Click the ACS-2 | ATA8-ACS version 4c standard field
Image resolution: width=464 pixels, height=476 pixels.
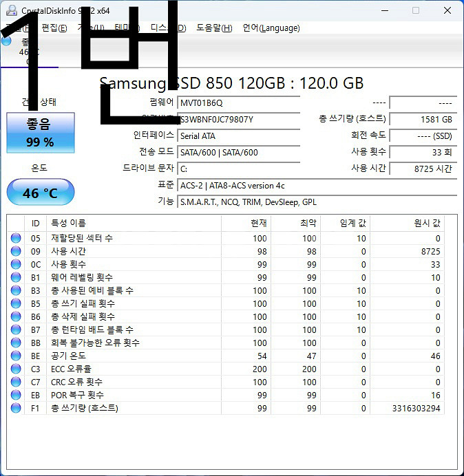[x=317, y=185]
